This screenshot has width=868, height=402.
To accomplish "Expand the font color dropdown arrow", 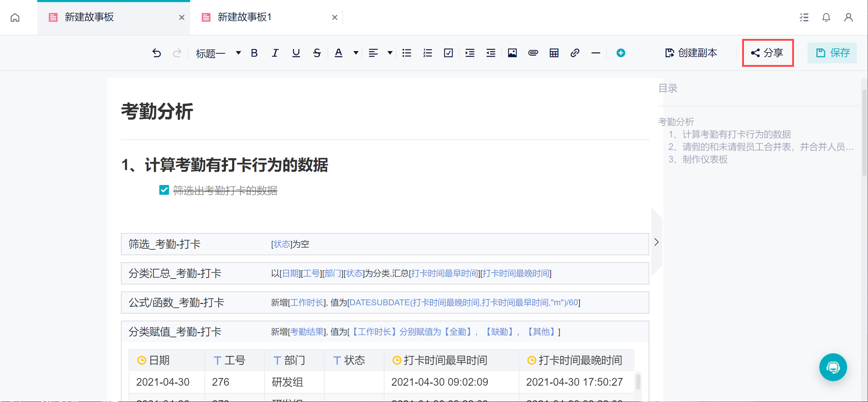I will [x=356, y=53].
